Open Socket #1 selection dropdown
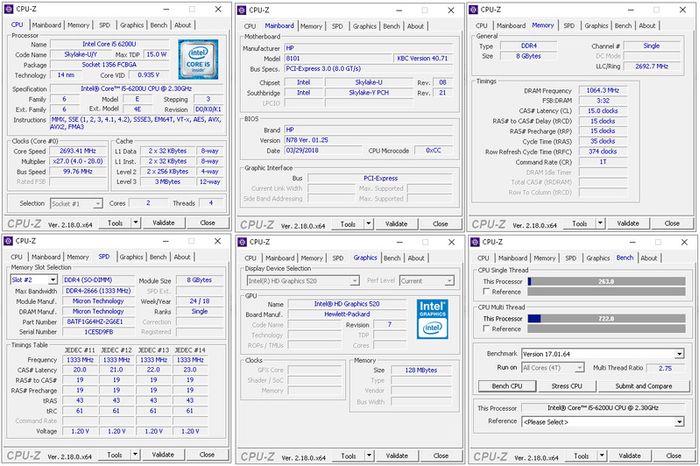 tap(97, 204)
